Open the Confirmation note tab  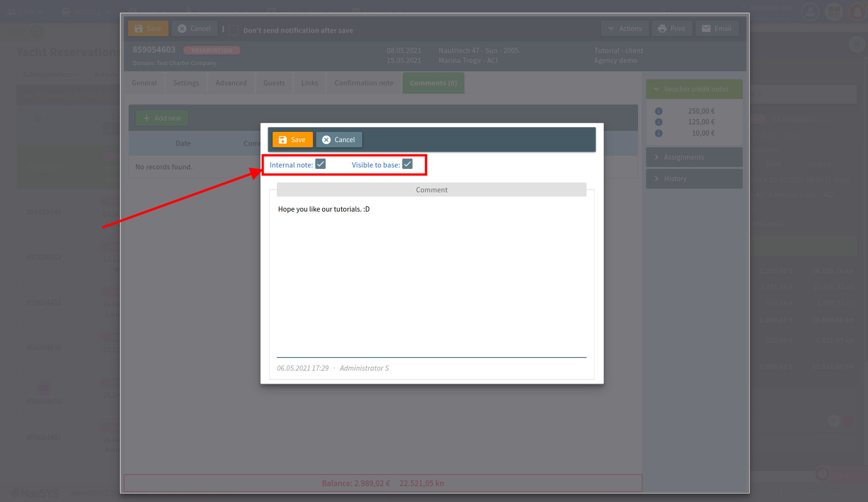click(364, 83)
